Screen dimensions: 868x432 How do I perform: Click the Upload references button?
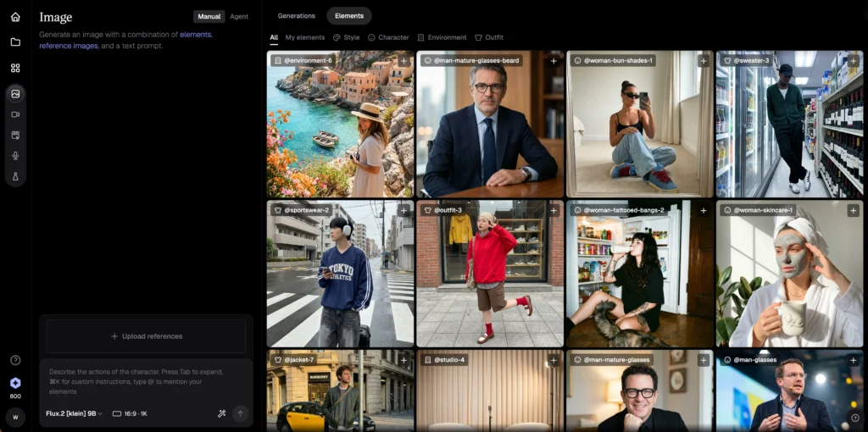[x=146, y=336]
